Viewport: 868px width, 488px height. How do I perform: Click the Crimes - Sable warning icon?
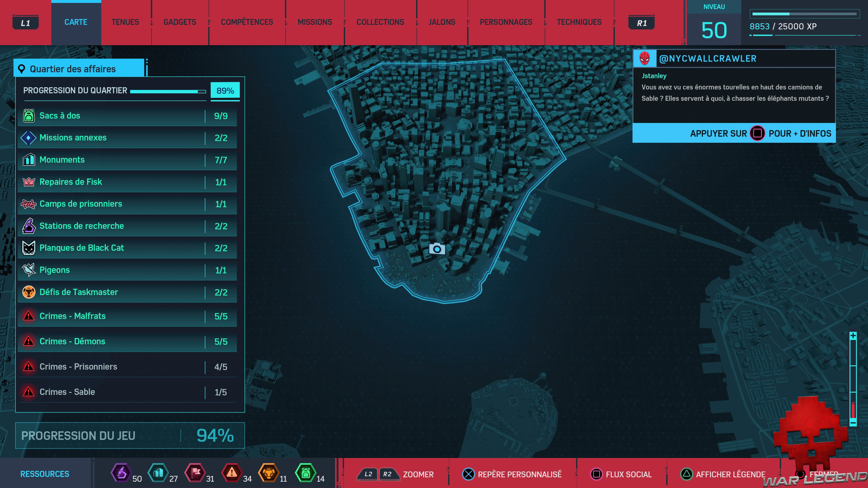pos(29,392)
